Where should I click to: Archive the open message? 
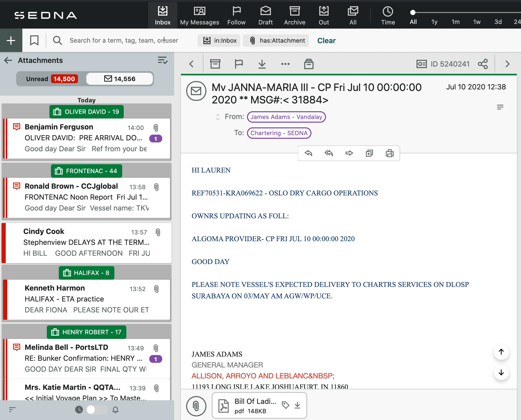pyautogui.click(x=215, y=64)
